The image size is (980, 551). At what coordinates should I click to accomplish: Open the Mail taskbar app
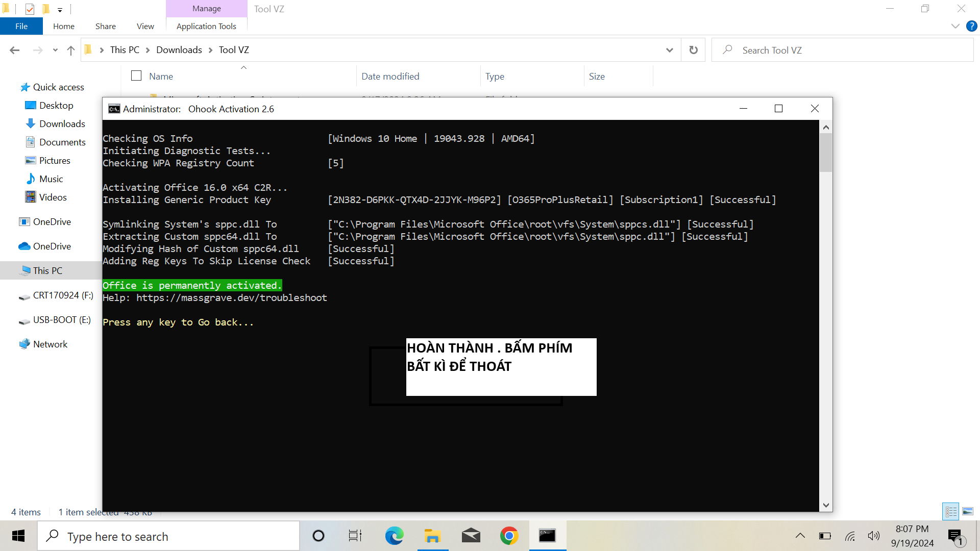471,536
